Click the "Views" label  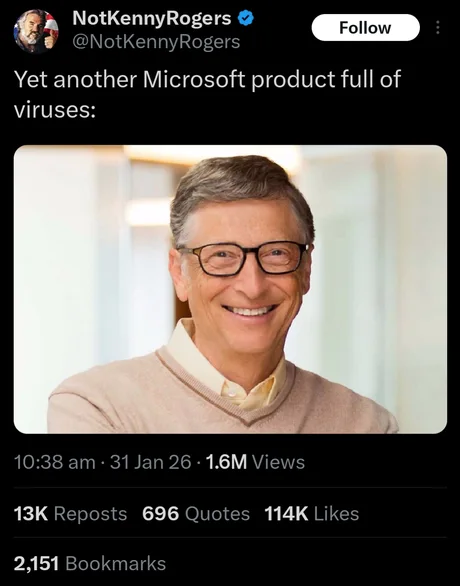(x=278, y=462)
